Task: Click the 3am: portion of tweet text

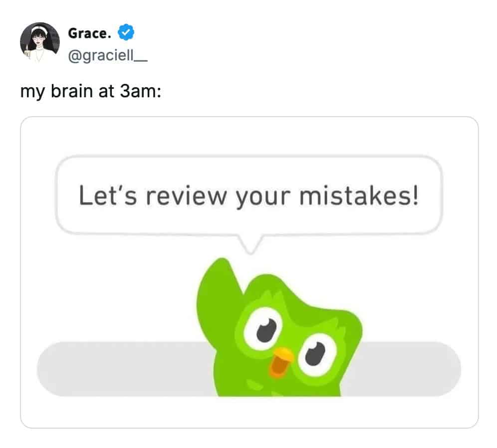Action: 140,91
